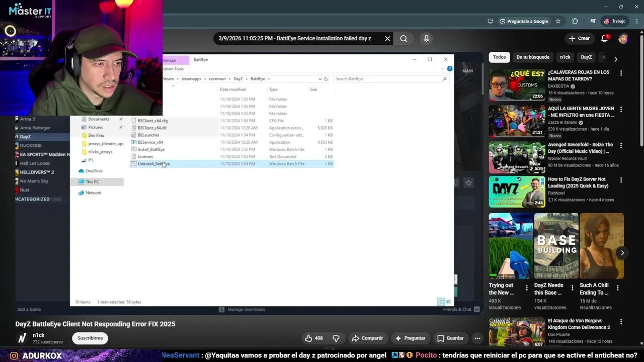Open the n1ck channel avatar
Viewport: 644px width, 362px height.
tap(22, 338)
